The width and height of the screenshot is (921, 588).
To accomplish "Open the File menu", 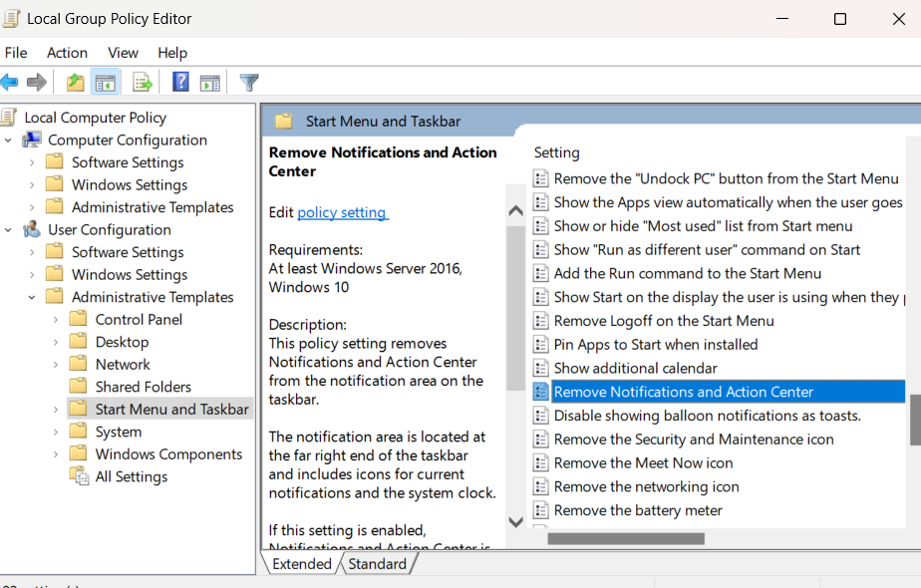I will (x=16, y=53).
